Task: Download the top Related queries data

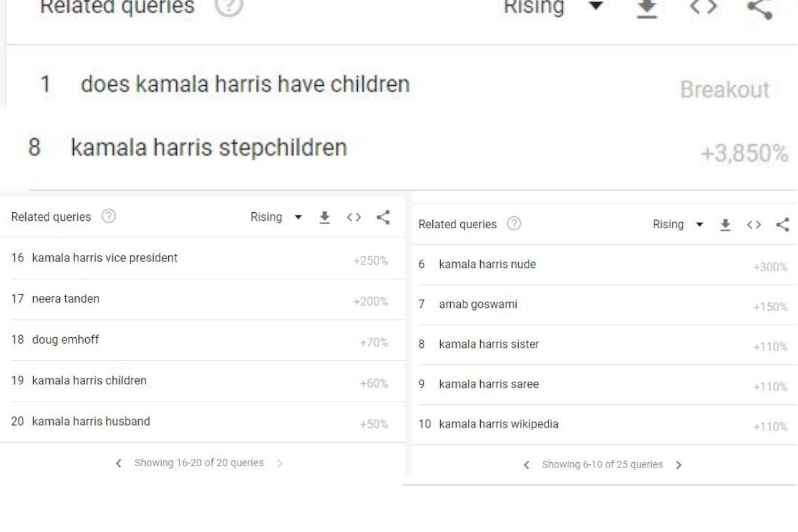Action: click(x=648, y=8)
